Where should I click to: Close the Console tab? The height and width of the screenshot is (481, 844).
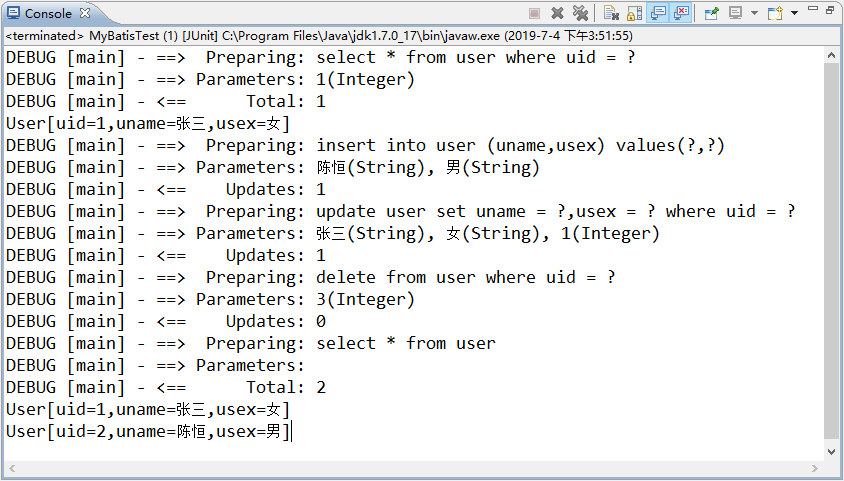click(85, 13)
